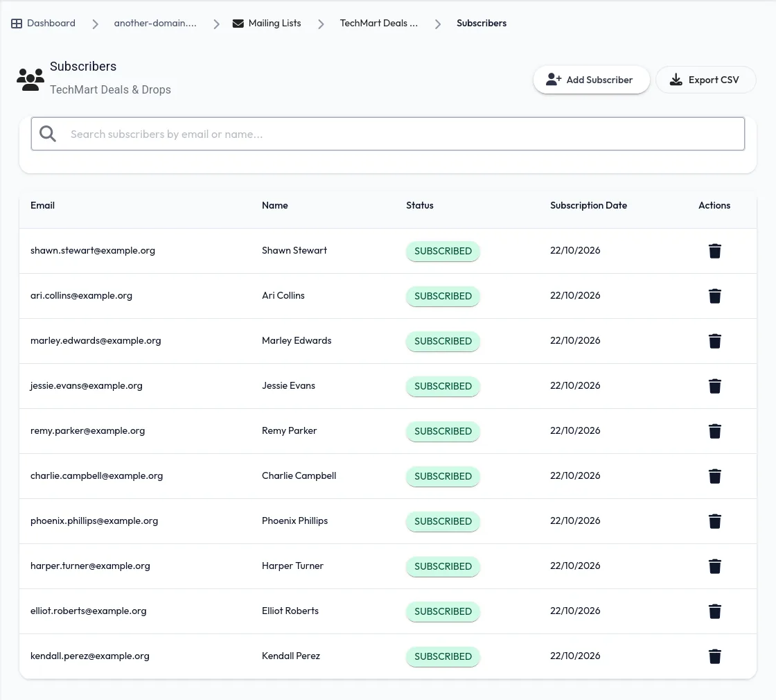Image resolution: width=776 pixels, height=700 pixels.
Task: Click the Name column header
Action: (x=274, y=205)
